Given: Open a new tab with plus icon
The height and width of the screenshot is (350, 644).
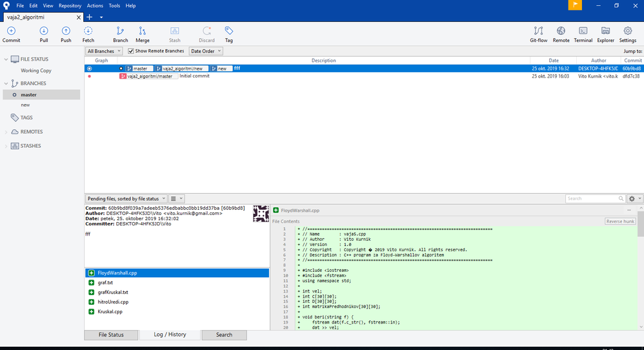Looking at the screenshot, I should click(89, 17).
